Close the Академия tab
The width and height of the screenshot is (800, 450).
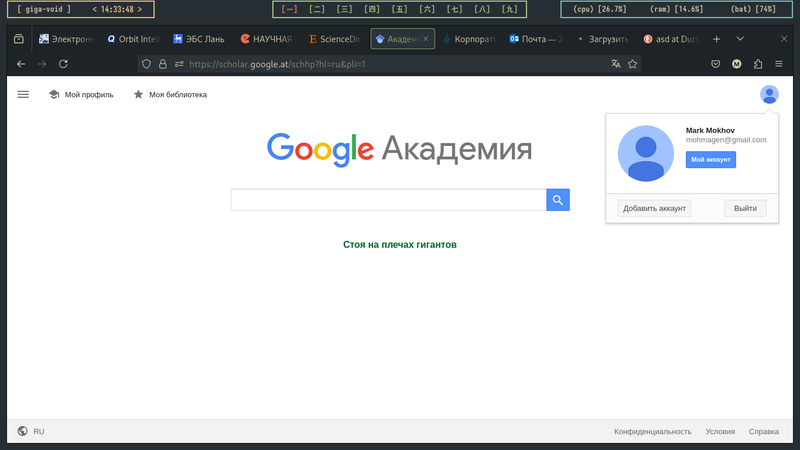coord(426,39)
